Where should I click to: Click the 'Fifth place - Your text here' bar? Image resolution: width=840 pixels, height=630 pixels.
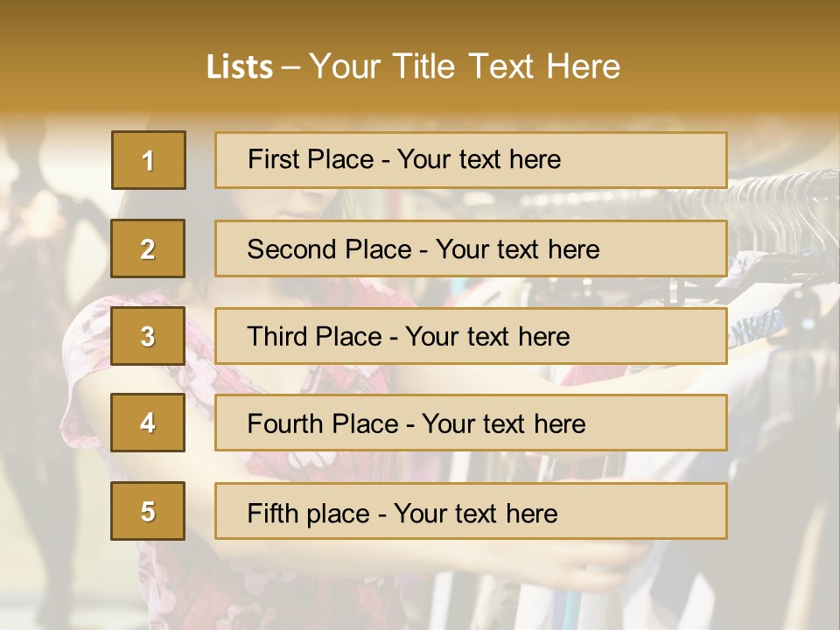pyautogui.click(x=471, y=511)
